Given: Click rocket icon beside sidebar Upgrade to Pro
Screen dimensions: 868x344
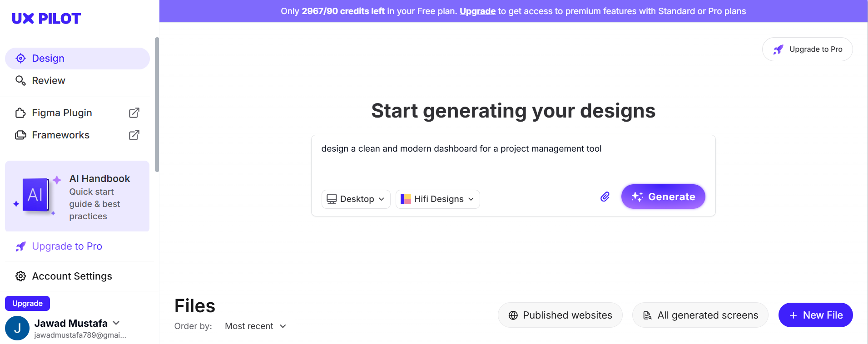Looking at the screenshot, I should point(20,246).
